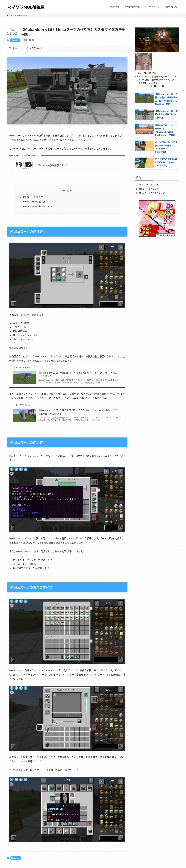
Task: Open the related article about 核分裂炉
Action: [67, 378]
